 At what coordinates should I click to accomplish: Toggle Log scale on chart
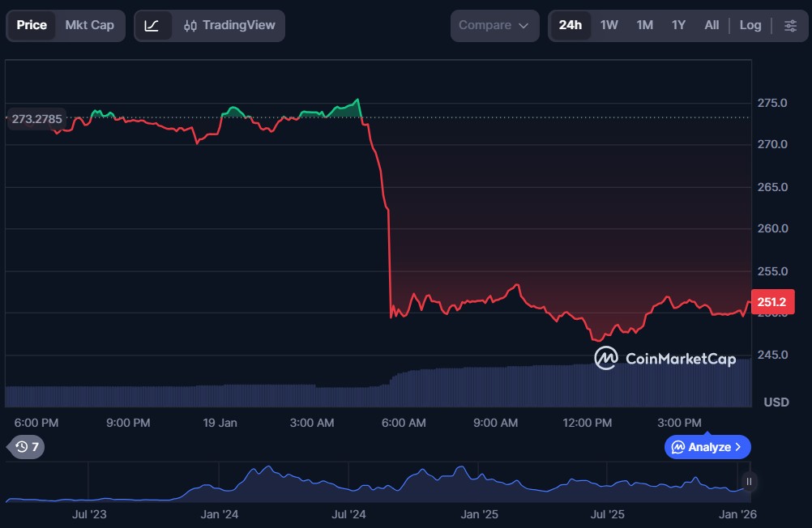click(750, 25)
